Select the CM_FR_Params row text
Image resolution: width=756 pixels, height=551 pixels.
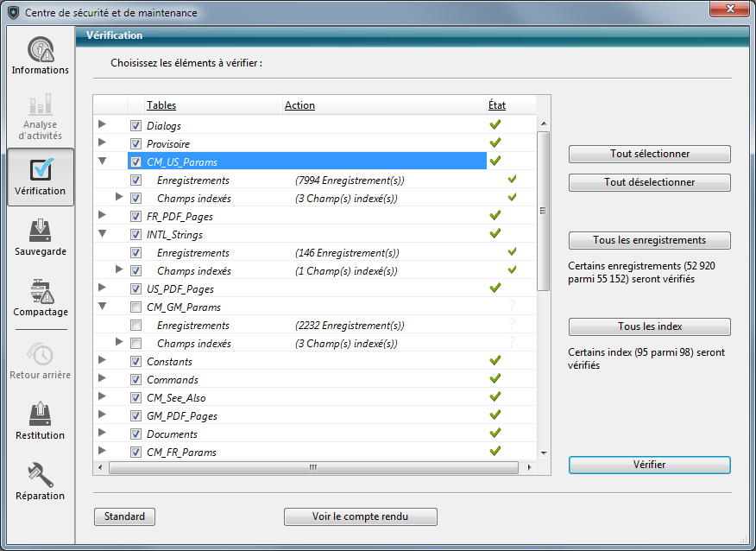182,453
